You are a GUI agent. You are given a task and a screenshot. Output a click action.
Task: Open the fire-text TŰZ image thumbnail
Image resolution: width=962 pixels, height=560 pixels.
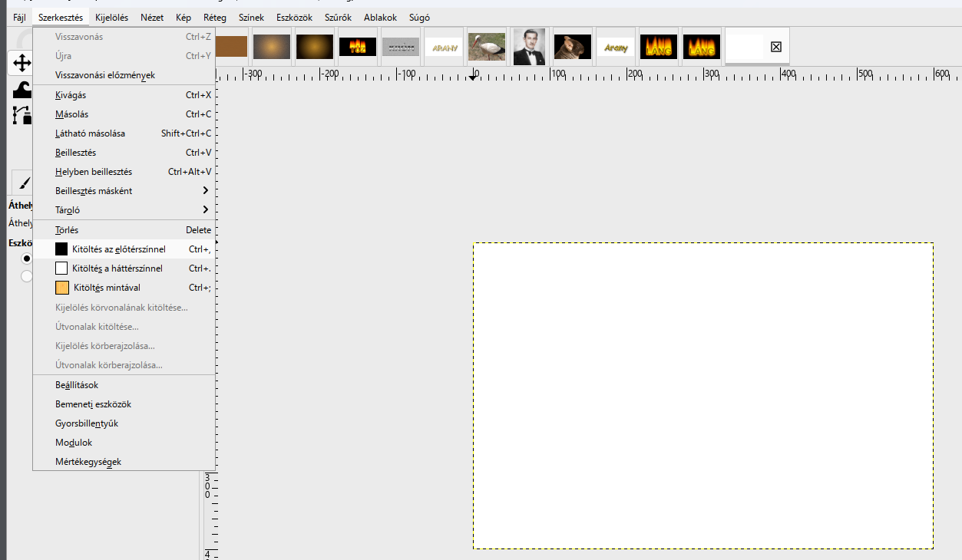(358, 47)
